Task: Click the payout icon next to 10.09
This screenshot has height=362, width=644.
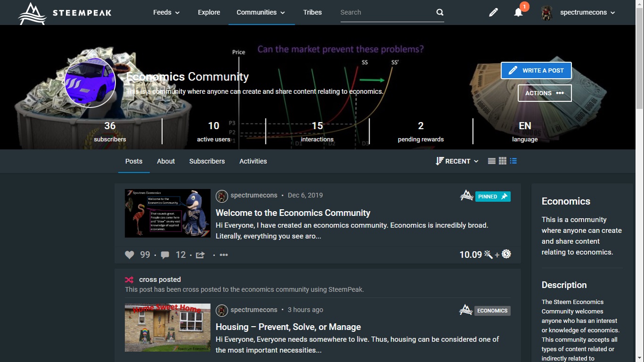Action: (488, 255)
